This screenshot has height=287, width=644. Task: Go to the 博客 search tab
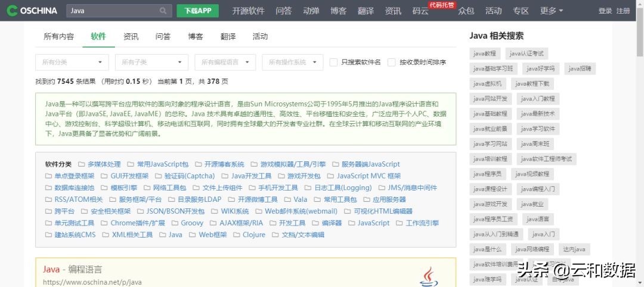coord(196,36)
